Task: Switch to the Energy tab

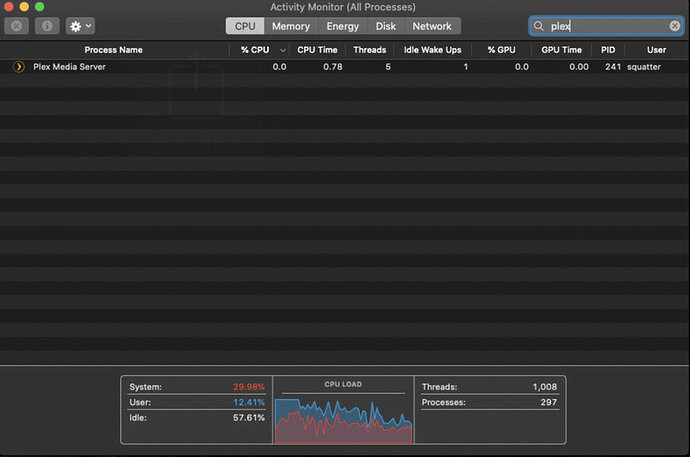Action: (x=342, y=26)
